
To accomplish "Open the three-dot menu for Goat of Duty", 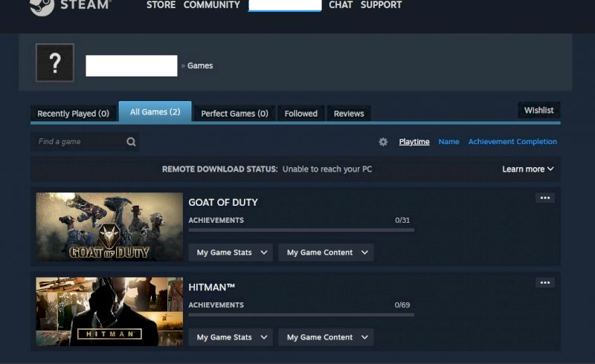I will [545, 198].
